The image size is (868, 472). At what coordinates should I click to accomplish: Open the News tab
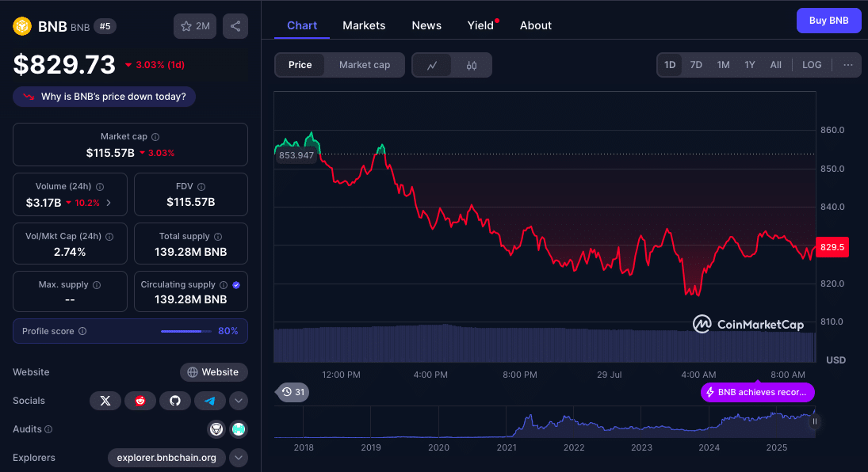click(426, 25)
